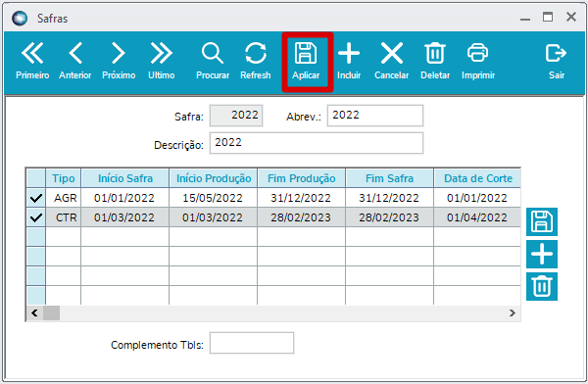The height and width of the screenshot is (384, 588).
Task: Select the AGR type cell
Action: click(64, 198)
